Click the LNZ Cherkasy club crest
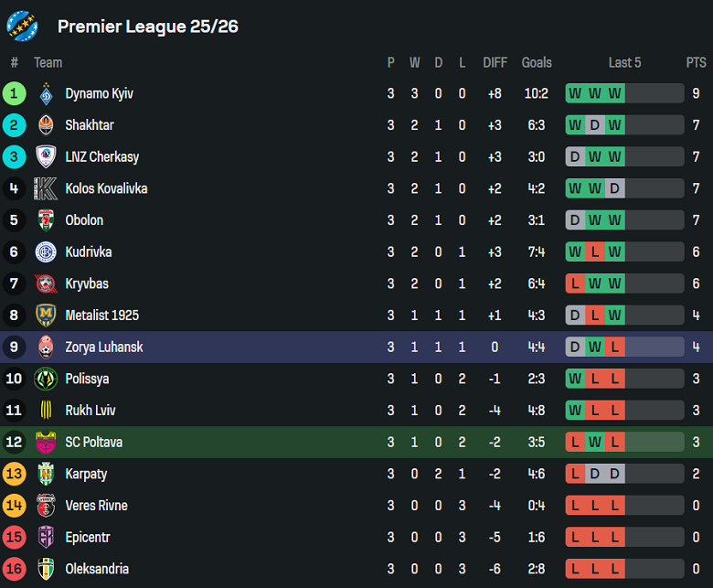This screenshot has height=588, width=713. click(x=46, y=156)
